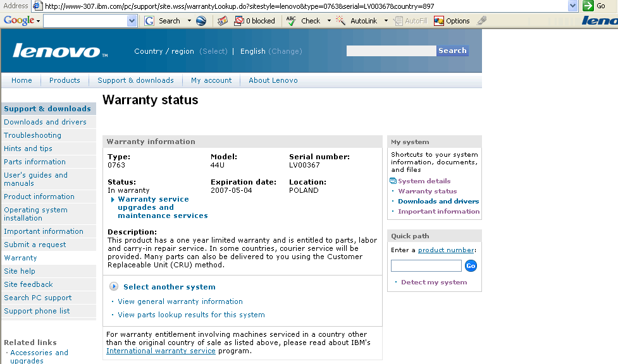The width and height of the screenshot is (618, 364).
Task: Click the Quick path product number field
Action: point(426,266)
